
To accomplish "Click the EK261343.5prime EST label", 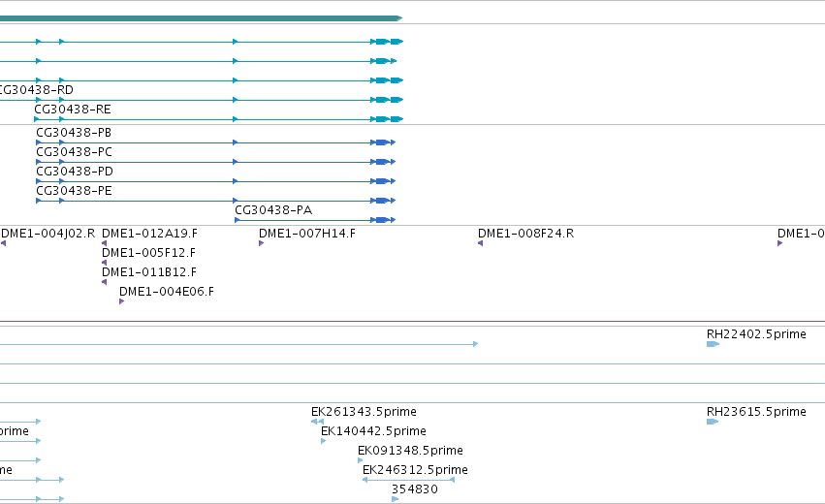I will click(364, 412).
